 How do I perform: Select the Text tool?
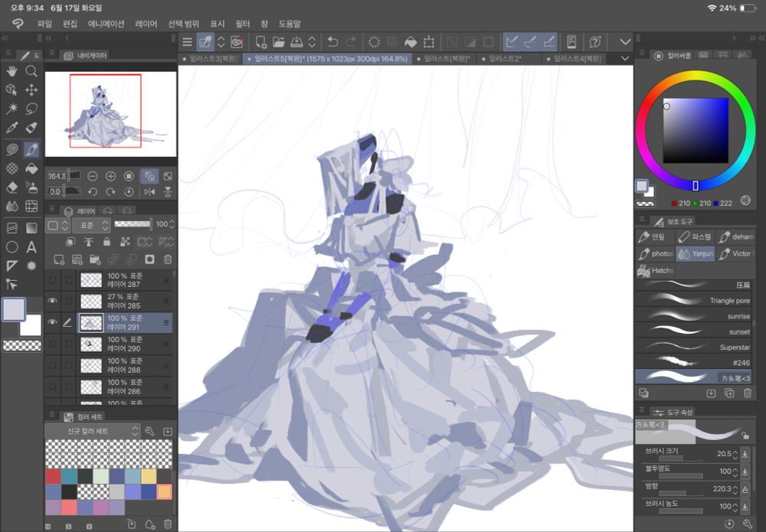(x=31, y=247)
